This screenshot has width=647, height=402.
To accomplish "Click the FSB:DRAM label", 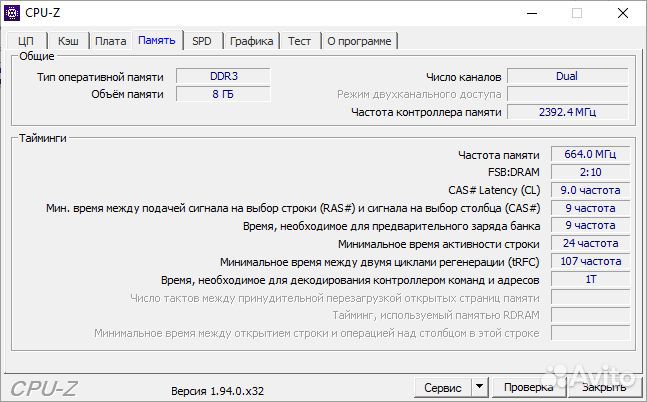I will 514,173.
